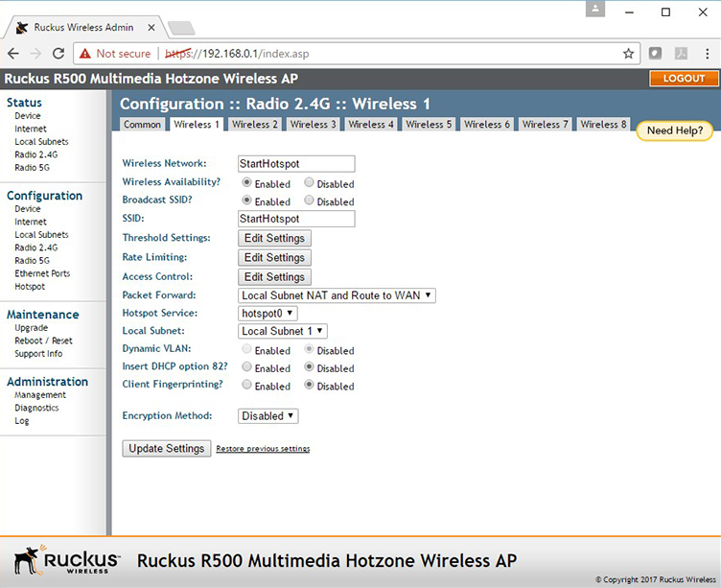Open the Encryption Method dropdown
The width and height of the screenshot is (721, 588).
(267, 416)
